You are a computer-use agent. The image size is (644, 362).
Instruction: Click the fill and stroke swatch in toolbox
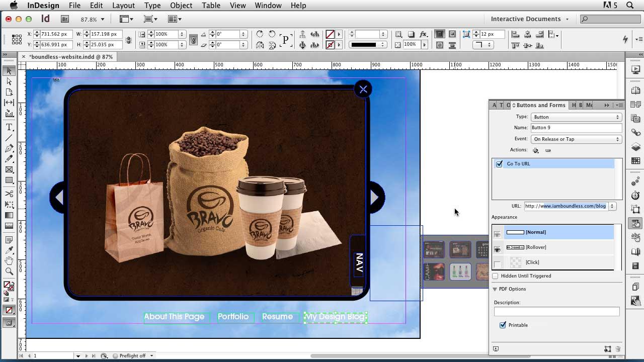(x=9, y=287)
